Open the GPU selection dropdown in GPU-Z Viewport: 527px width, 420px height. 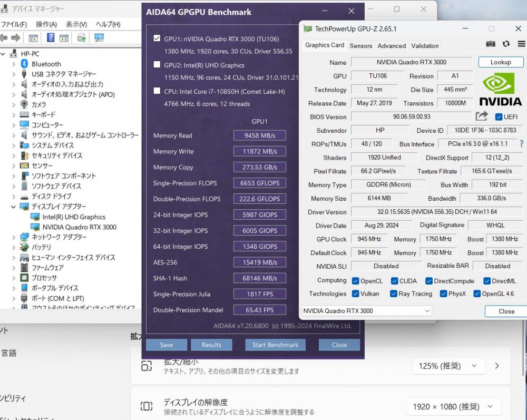click(367, 311)
